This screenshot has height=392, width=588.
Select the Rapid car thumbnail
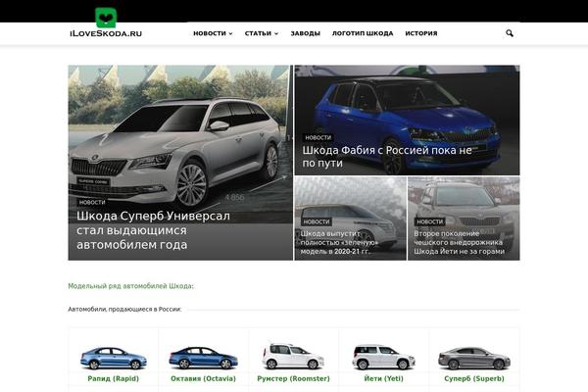click(114, 358)
